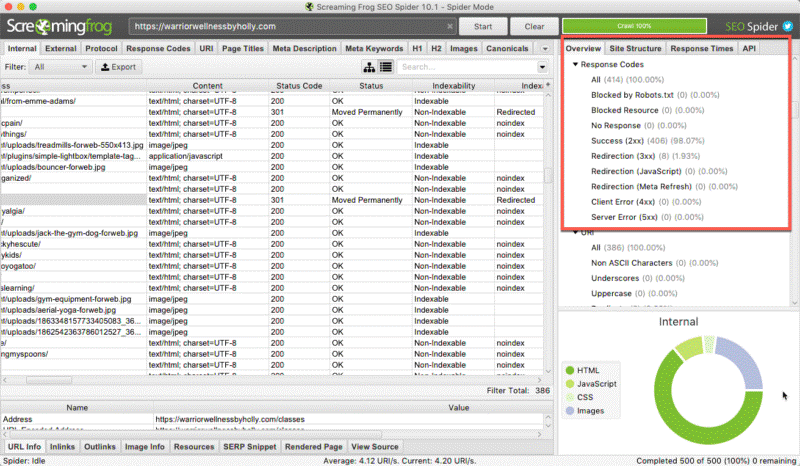This screenshot has width=800, height=466.
Task: Sort by the Indexability column header
Action: tap(453, 86)
